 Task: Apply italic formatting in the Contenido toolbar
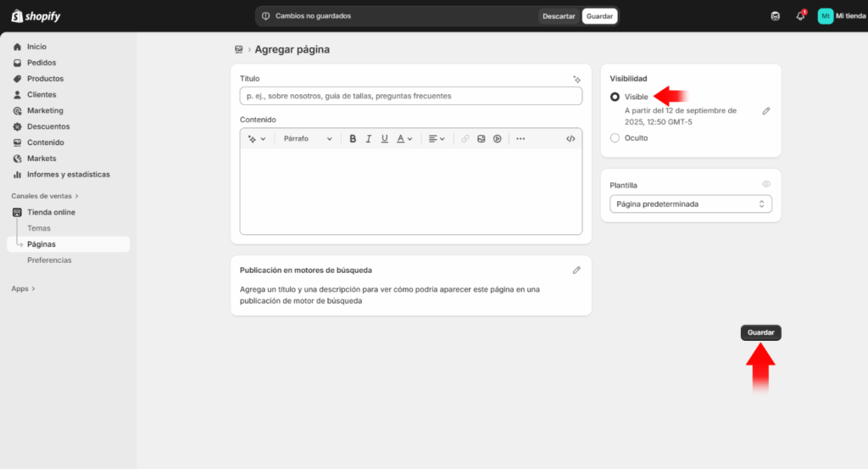point(369,138)
